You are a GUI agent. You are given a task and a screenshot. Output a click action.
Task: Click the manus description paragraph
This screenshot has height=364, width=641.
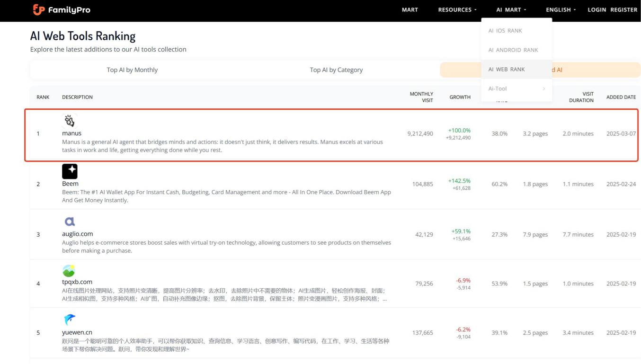(223, 146)
